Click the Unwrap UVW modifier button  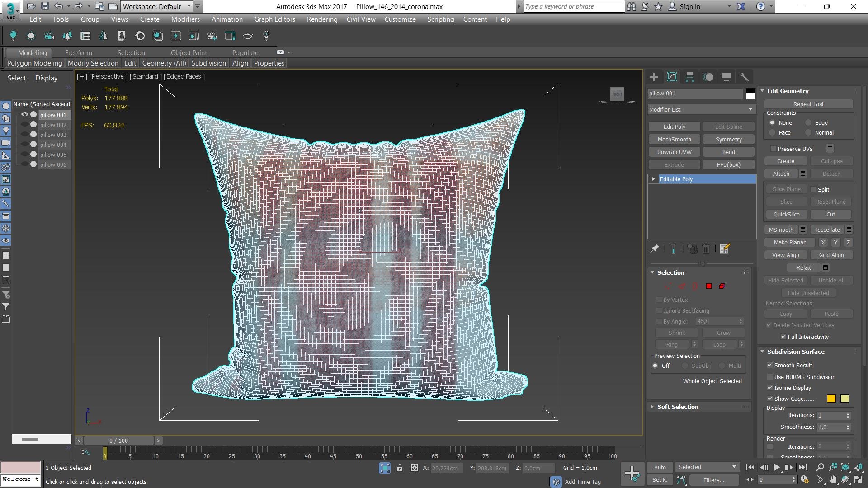click(674, 152)
